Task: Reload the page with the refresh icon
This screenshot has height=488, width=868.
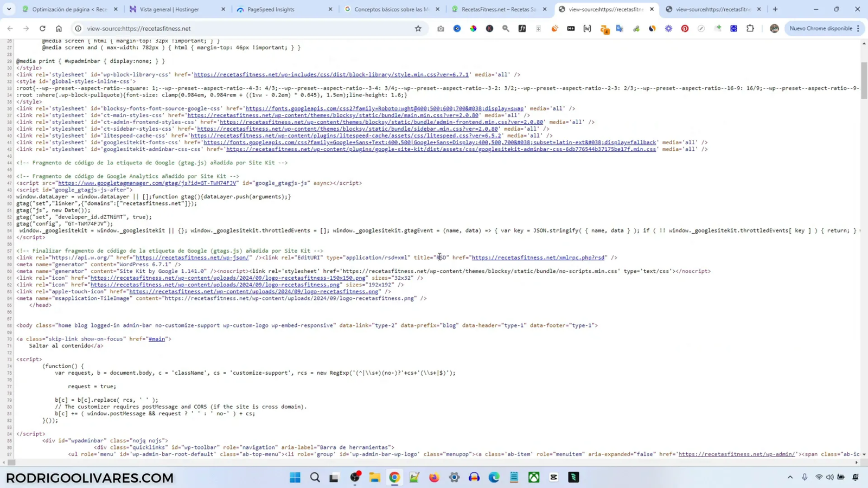Action: tap(42, 28)
